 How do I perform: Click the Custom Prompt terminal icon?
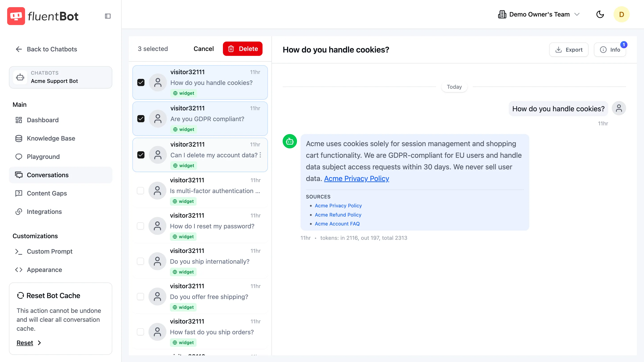pyautogui.click(x=19, y=251)
